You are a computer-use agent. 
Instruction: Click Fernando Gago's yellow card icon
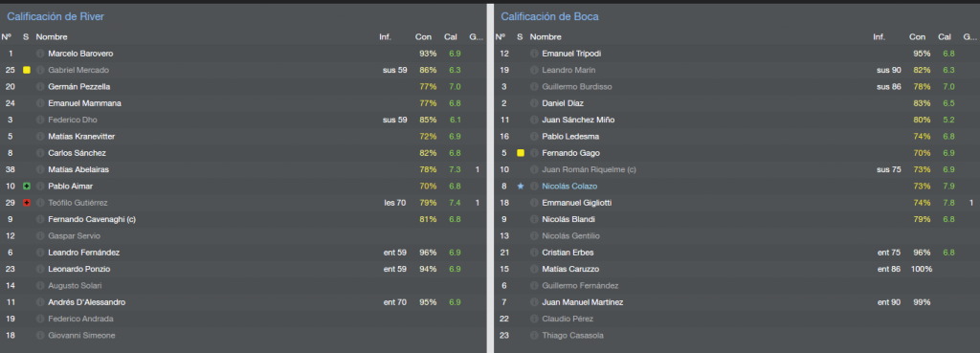520,153
